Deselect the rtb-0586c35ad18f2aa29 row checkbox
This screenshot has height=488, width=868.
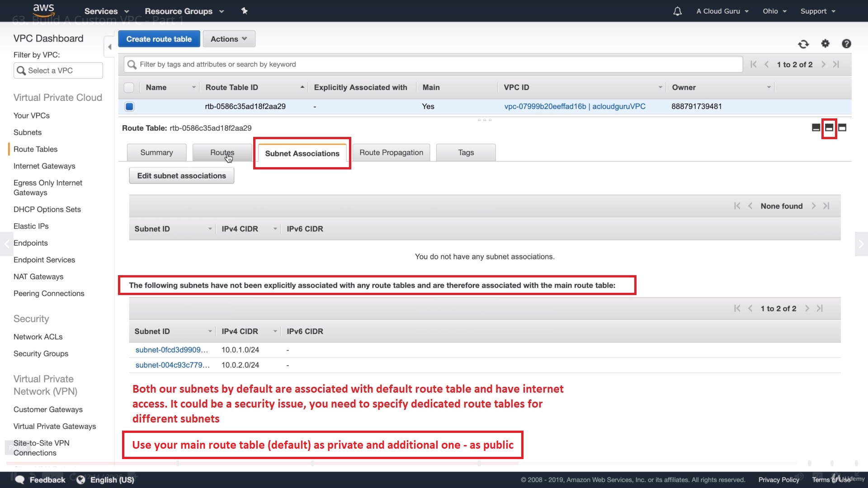[x=129, y=107]
